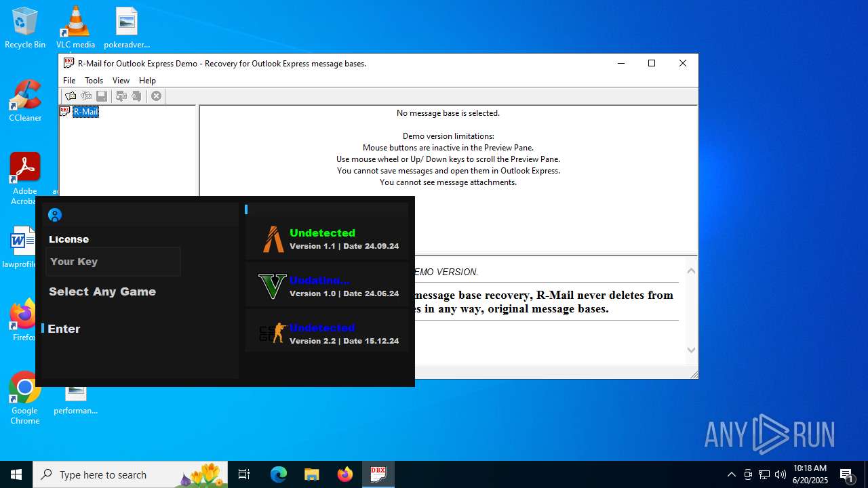Click the floppy disk save icon
Viewport: 868px width, 488px height.
pyautogui.click(x=102, y=96)
